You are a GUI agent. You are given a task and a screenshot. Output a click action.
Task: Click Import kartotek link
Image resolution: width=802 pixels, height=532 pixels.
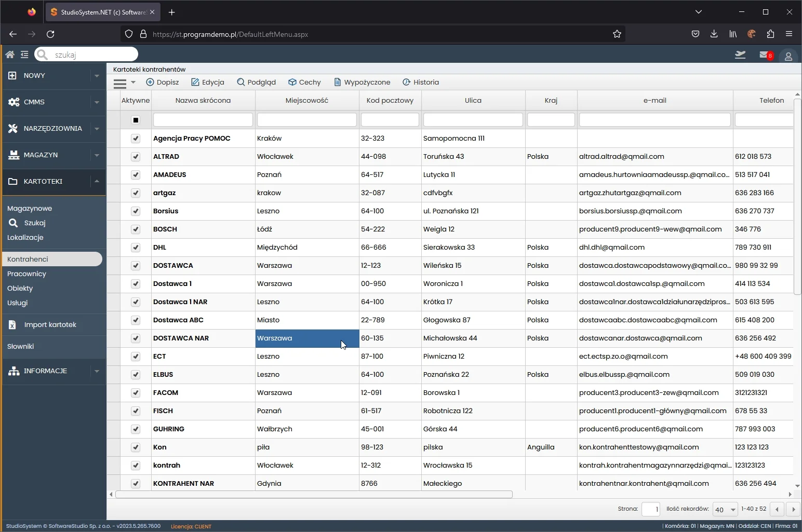pos(50,324)
